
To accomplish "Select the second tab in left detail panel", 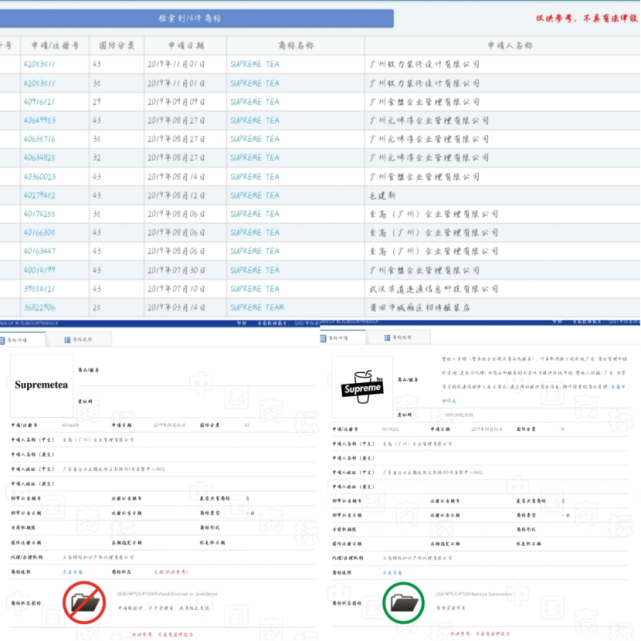I will coord(78,340).
